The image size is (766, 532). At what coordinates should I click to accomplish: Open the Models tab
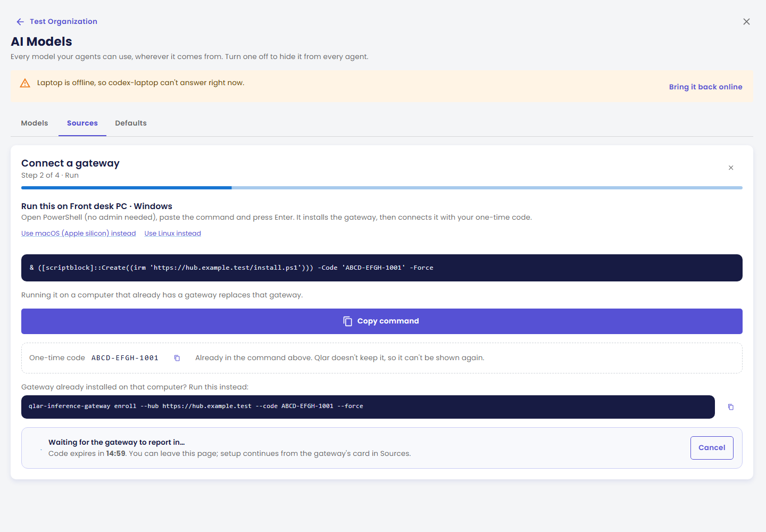pyautogui.click(x=35, y=123)
